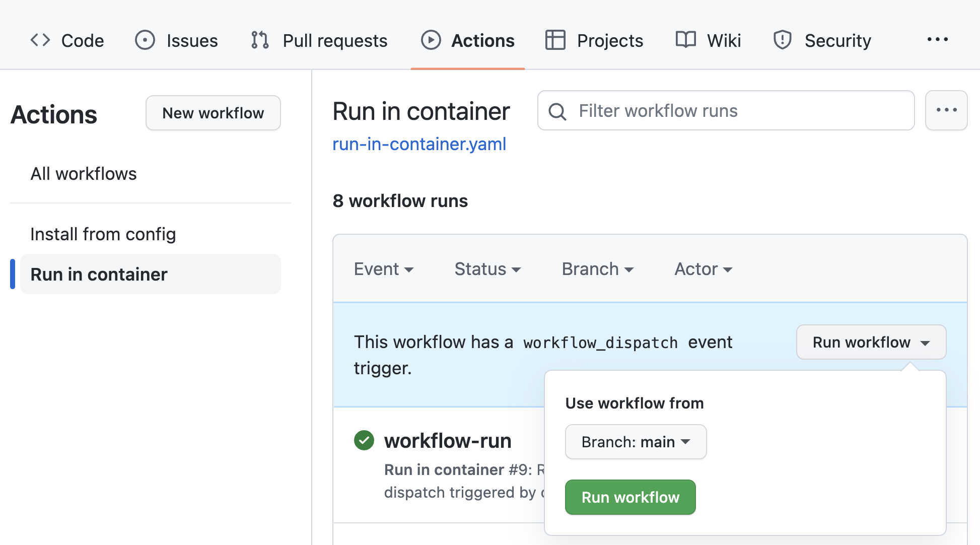This screenshot has width=980, height=545.
Task: Open the Event filter dropdown
Action: point(384,268)
